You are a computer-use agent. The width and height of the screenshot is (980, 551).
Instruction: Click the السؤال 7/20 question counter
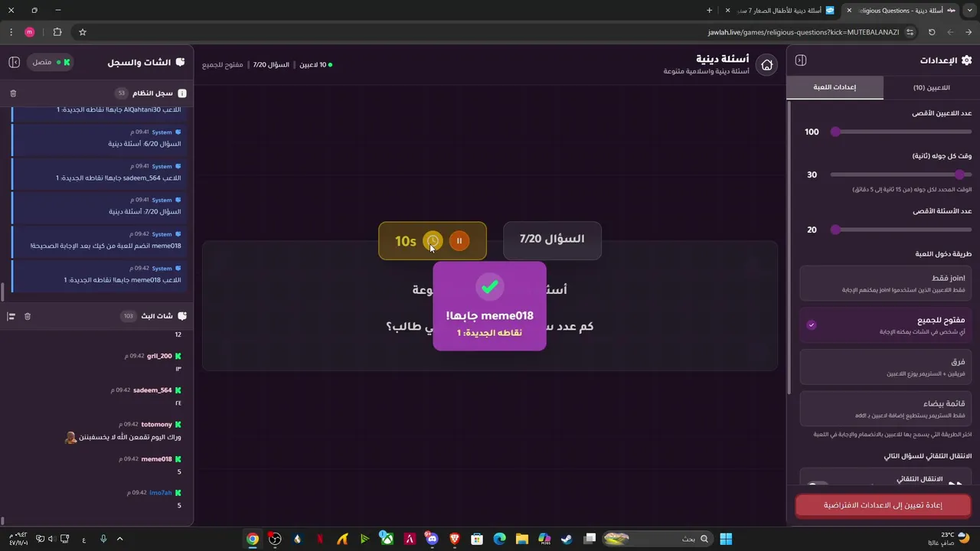(x=552, y=240)
